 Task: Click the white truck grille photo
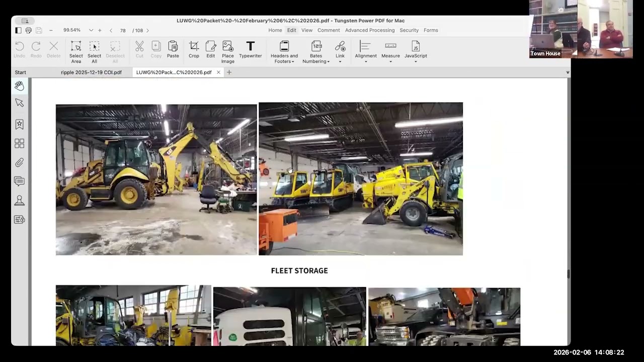[289, 316]
